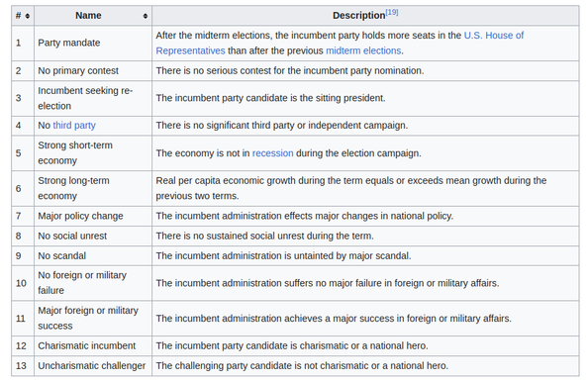Select the No social unrest cell
This screenshot has width=588, height=383.
(93, 236)
